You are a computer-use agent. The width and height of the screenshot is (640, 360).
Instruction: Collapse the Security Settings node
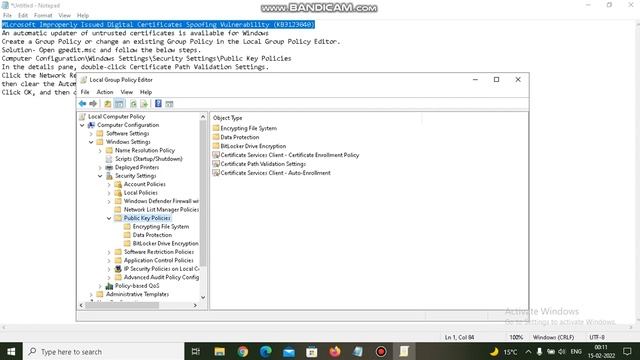(x=100, y=176)
